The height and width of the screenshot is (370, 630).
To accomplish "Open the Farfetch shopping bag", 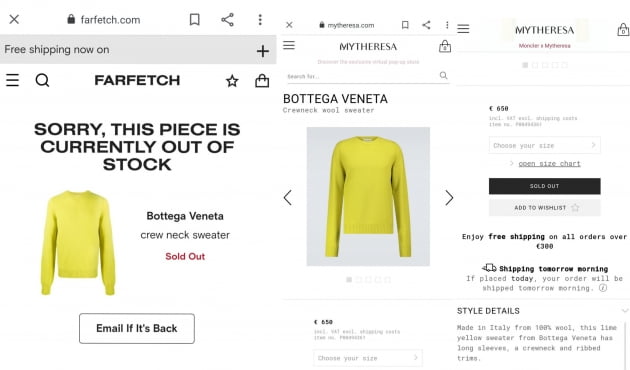I will (x=262, y=81).
